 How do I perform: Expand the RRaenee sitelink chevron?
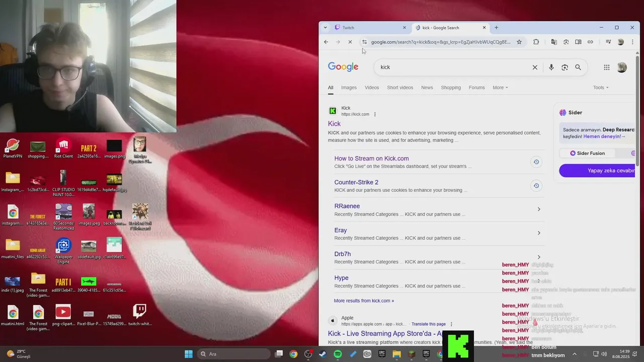539,209
